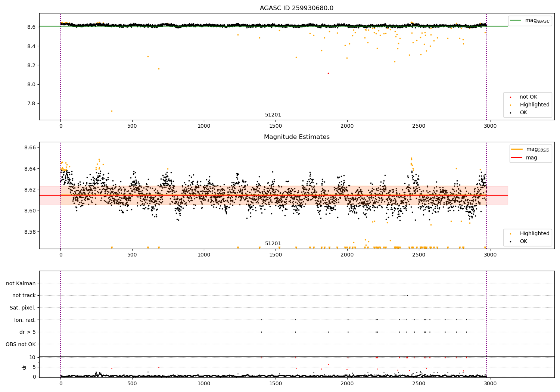Click the '2000' x tick under the AGASC plot
The width and height of the screenshot is (560, 392).
point(347,126)
